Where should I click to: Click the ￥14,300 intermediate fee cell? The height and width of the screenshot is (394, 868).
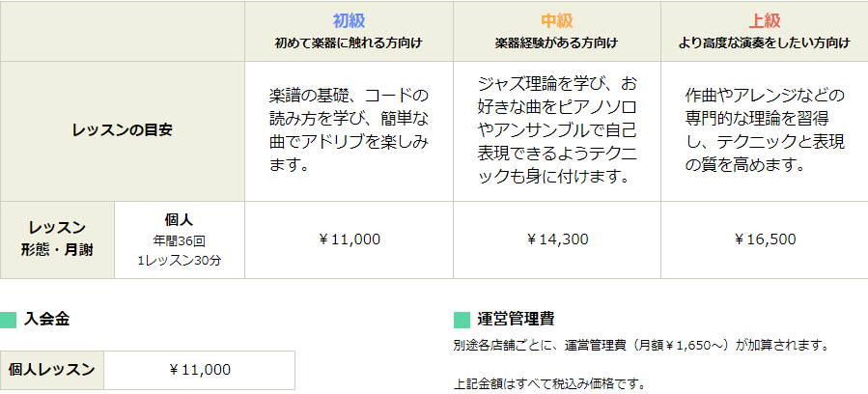tap(557, 239)
